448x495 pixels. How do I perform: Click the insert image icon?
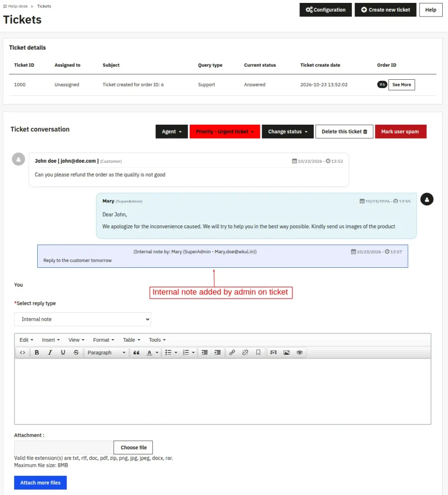(x=286, y=352)
